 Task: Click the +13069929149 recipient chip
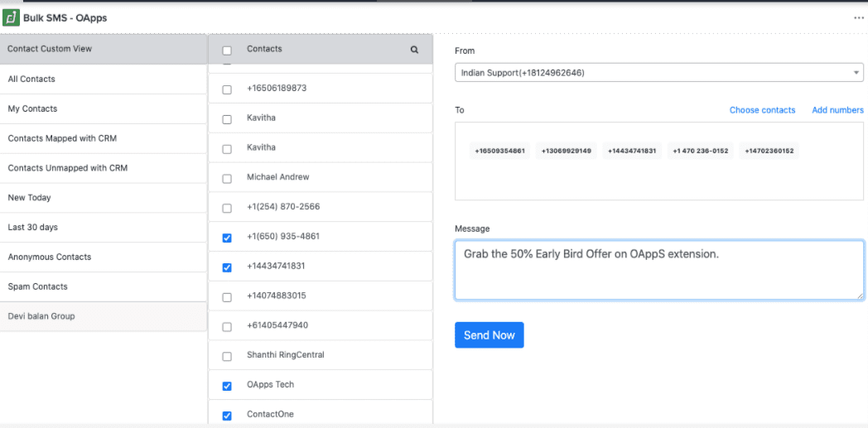(x=567, y=151)
